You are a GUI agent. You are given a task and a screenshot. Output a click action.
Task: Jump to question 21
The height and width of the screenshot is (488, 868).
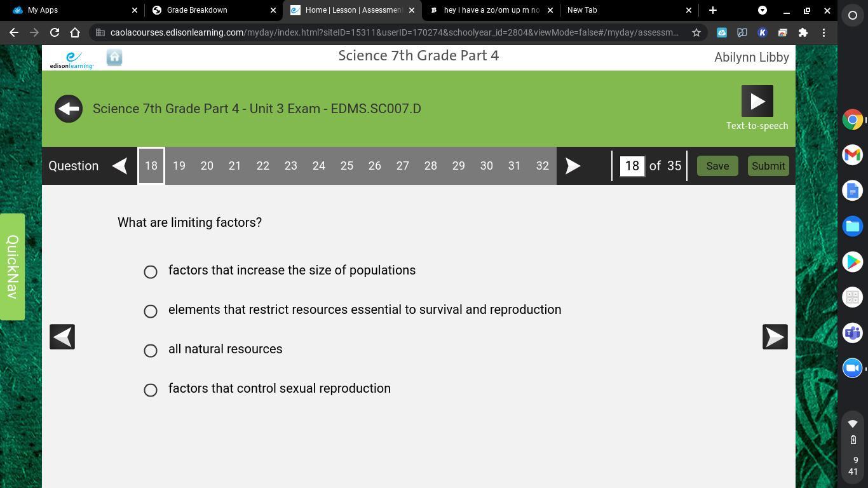(235, 166)
